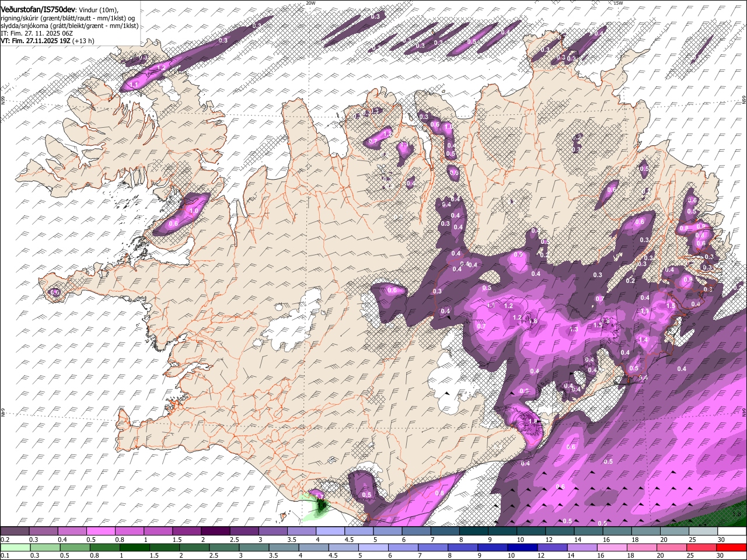
Task: Pick lower legend deep blue swatch at 10
Action: [522, 547]
